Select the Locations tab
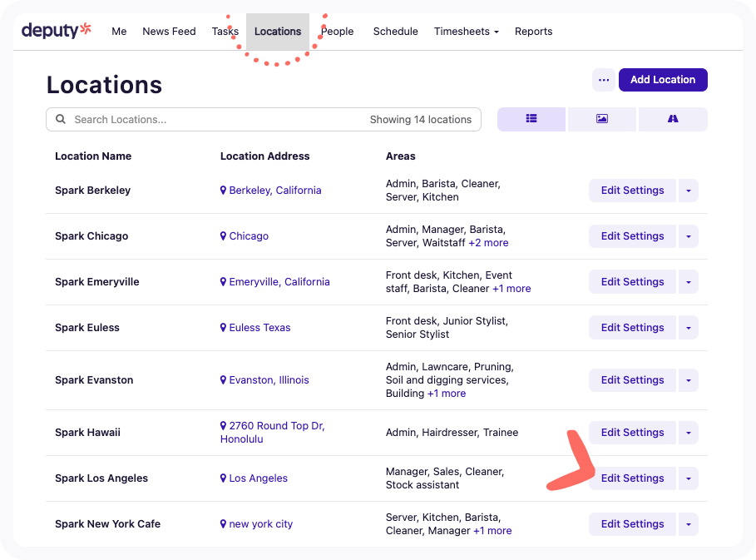Screen dimensions: 756x560 click(278, 32)
